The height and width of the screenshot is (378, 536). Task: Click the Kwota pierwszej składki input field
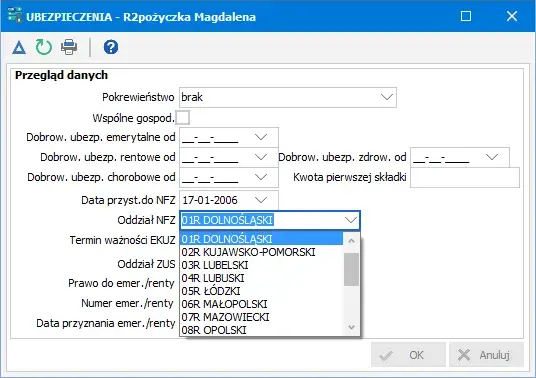click(465, 177)
